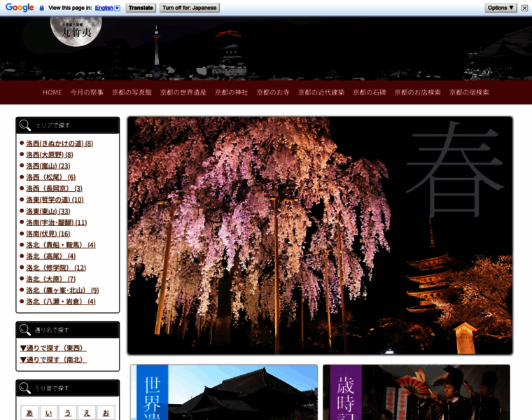Open 洛南(伏見) (16) link
Viewport: 532px width, 420px height.
pyautogui.click(x=48, y=234)
